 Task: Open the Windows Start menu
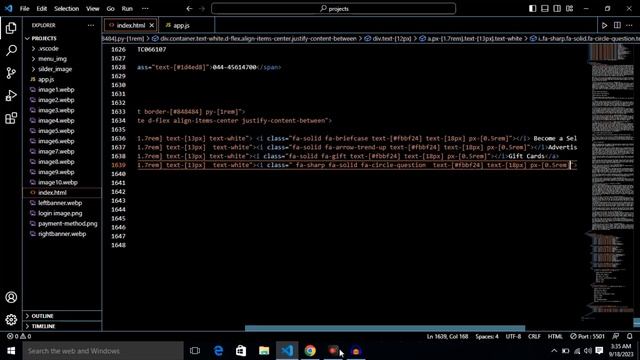point(11,351)
